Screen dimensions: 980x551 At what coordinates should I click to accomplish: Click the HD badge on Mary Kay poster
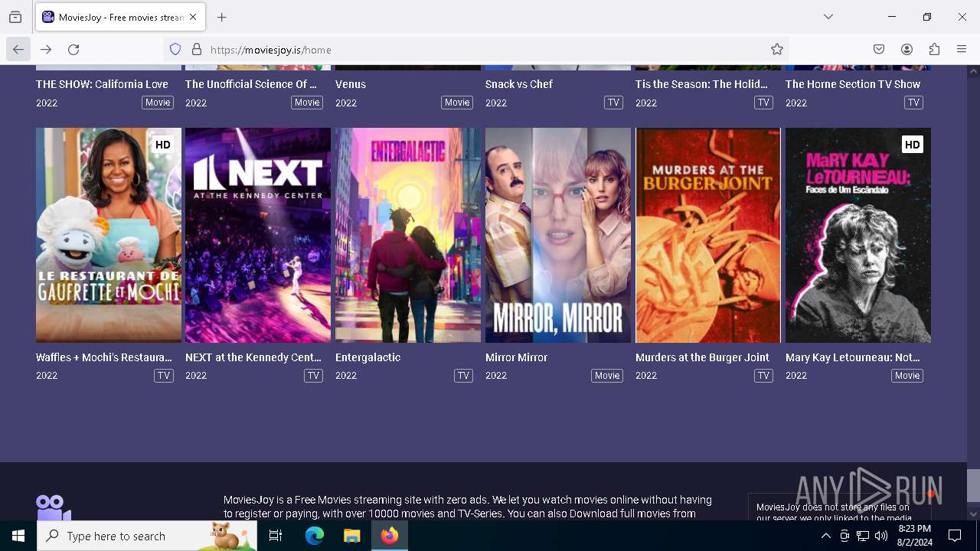(912, 145)
